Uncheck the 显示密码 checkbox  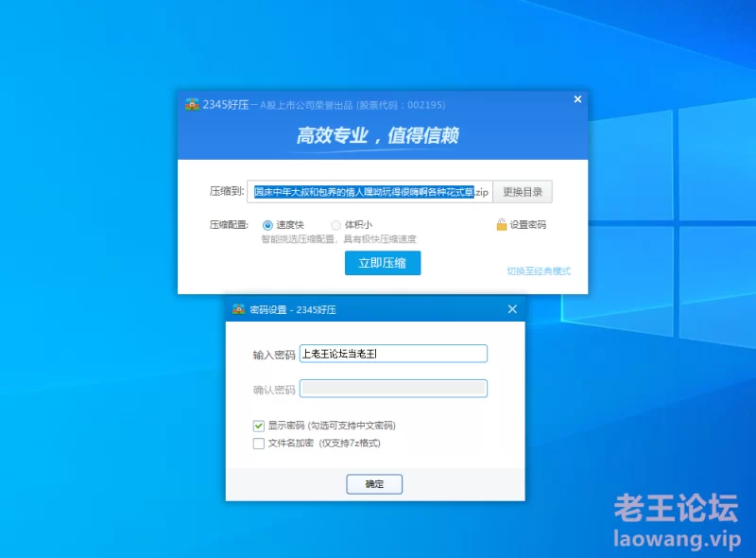[259, 426]
